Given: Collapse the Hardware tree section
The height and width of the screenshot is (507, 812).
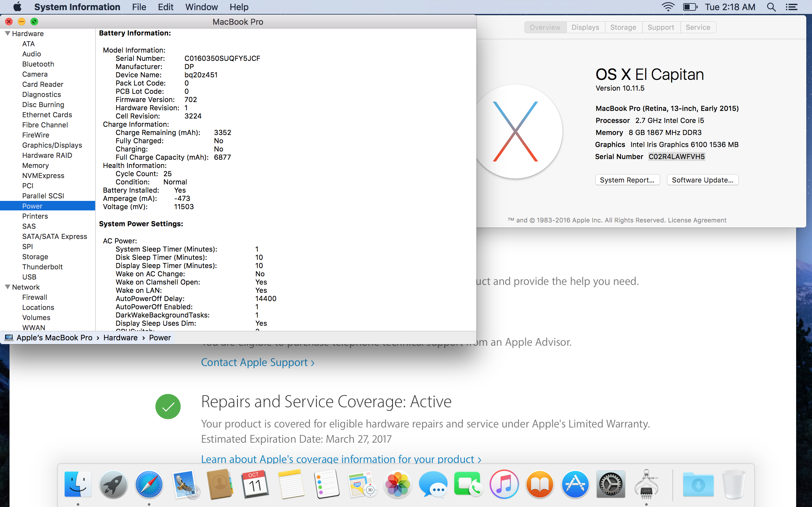Looking at the screenshot, I should click(x=7, y=33).
